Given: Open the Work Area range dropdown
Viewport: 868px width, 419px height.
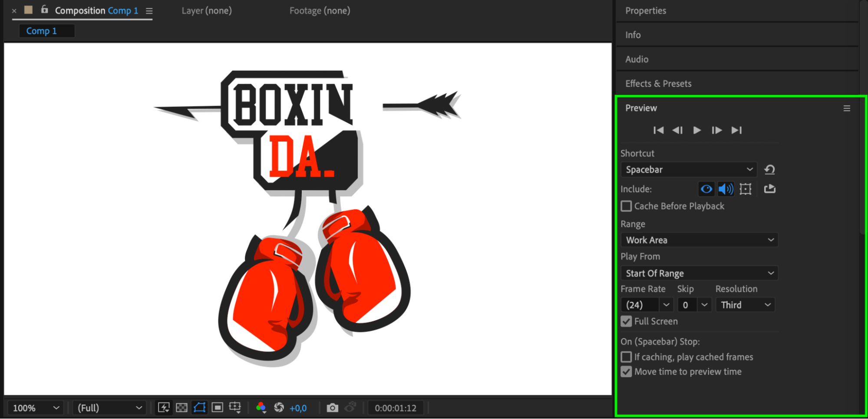Looking at the screenshot, I should (x=699, y=240).
